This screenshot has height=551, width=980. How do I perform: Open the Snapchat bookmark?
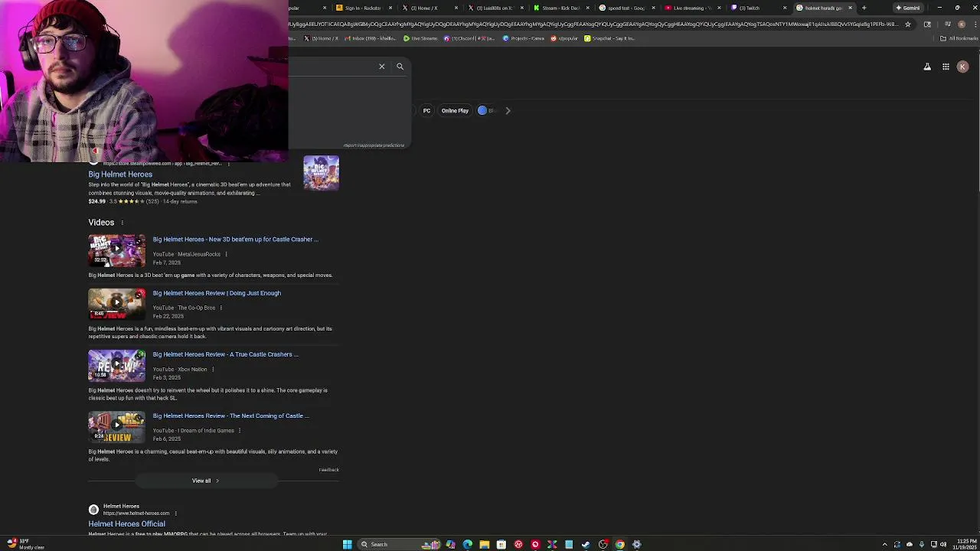610,38
